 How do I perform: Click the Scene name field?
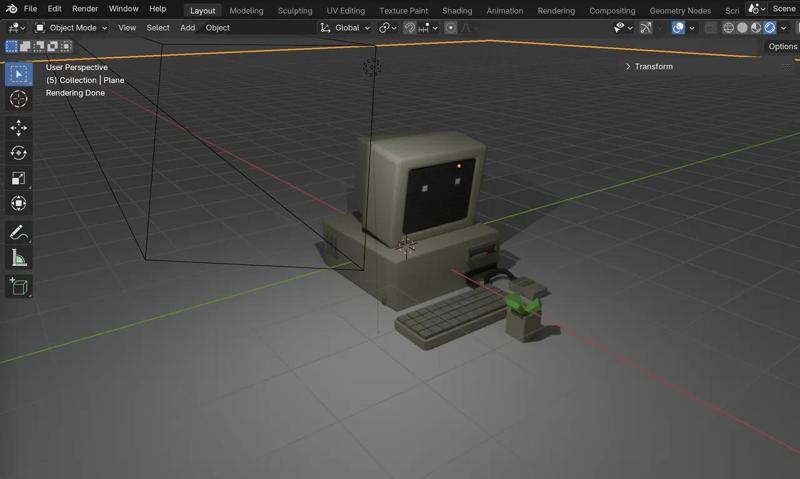[x=784, y=9]
